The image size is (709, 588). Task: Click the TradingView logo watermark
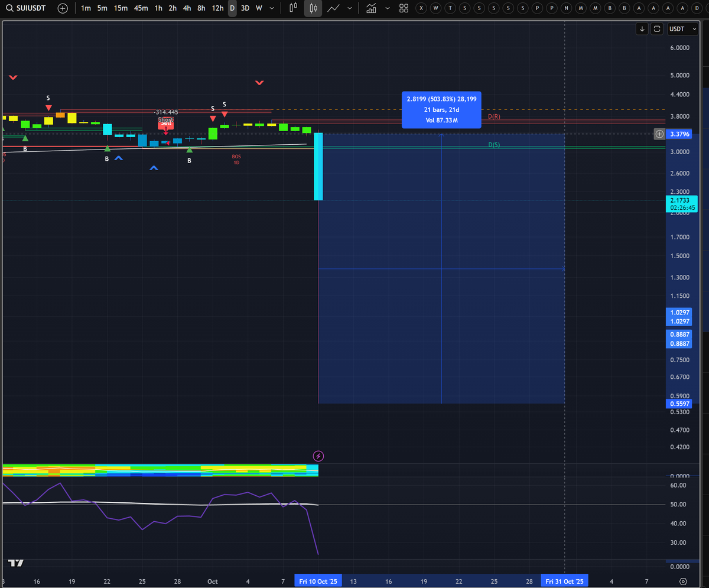[x=15, y=563]
